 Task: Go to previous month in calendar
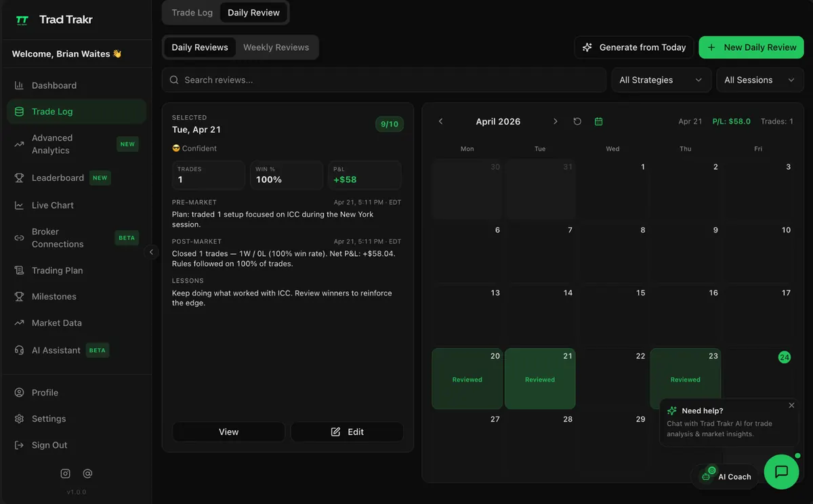point(440,121)
